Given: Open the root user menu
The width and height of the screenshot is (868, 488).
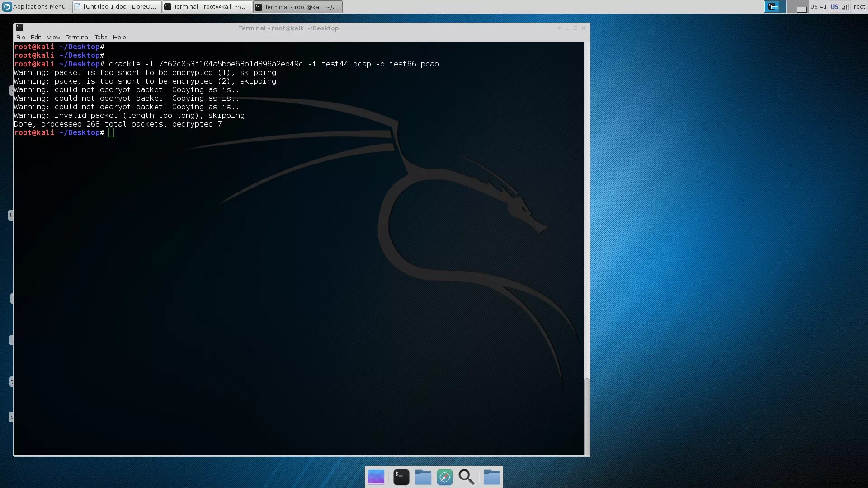Looking at the screenshot, I should click(x=859, y=7).
